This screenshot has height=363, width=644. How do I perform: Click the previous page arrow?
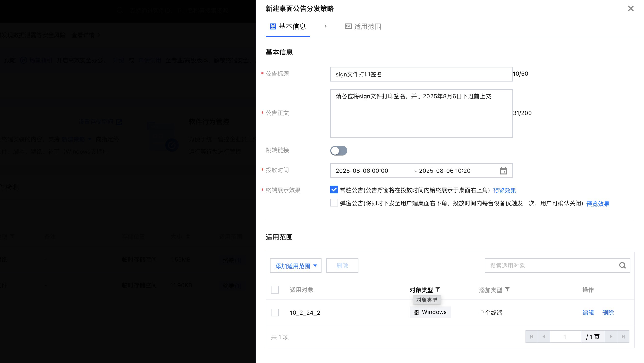(544, 337)
